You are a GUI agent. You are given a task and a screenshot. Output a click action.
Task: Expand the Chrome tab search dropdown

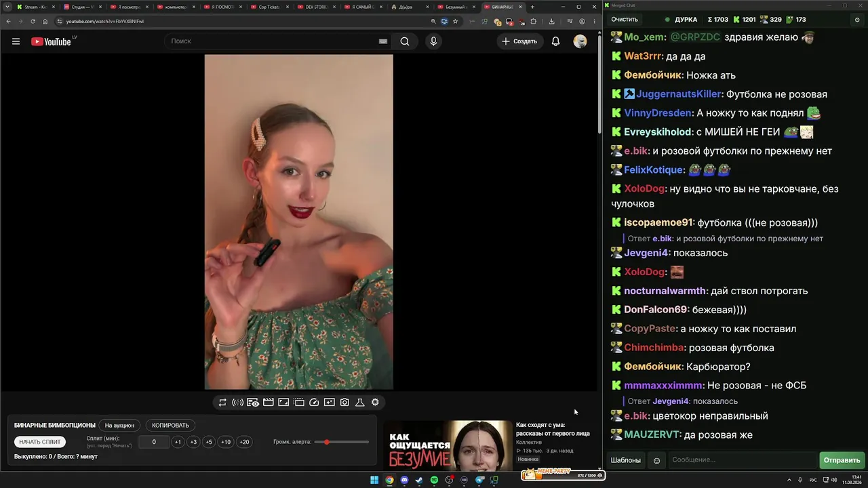[x=7, y=7]
